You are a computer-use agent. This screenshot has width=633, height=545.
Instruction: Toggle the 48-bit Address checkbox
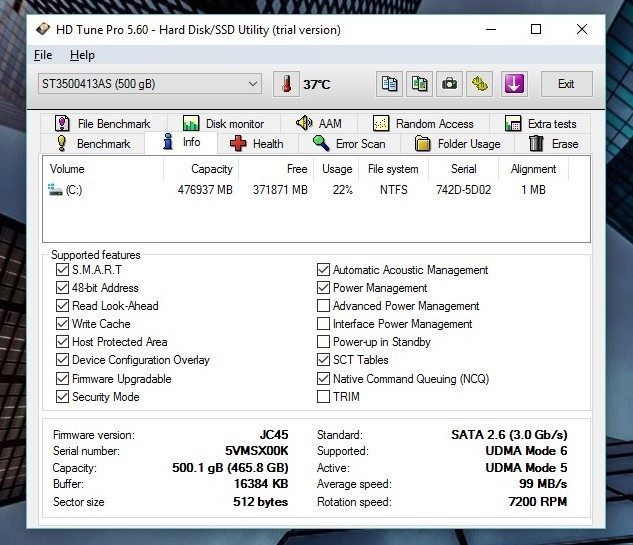[62, 288]
